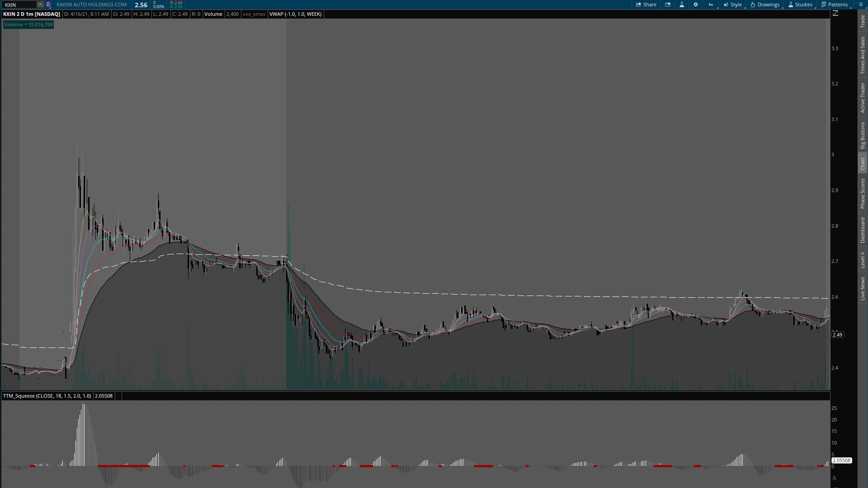Click the TTM_Squeeze study label

coord(47,396)
